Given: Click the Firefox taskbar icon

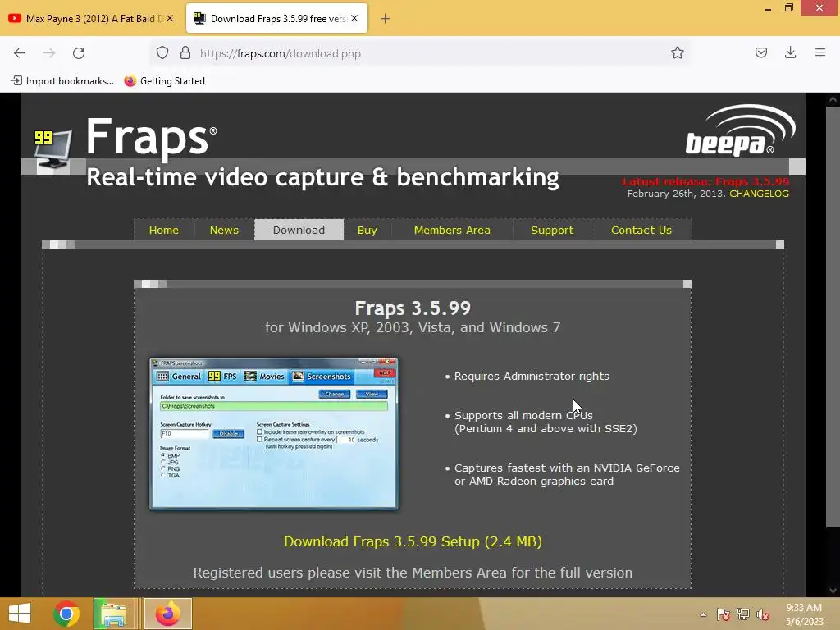Looking at the screenshot, I should tap(167, 614).
